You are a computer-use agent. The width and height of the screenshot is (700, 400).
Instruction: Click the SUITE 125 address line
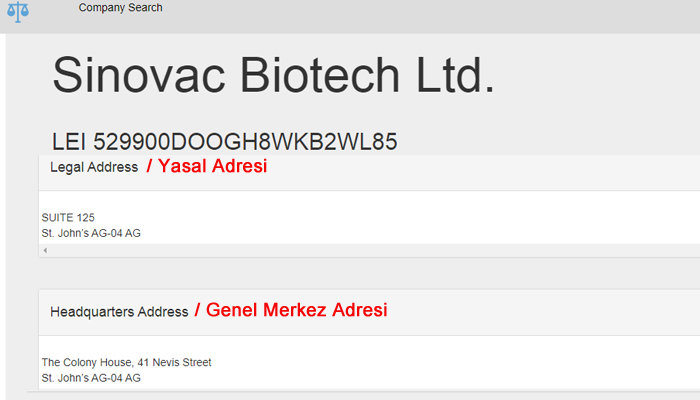[x=68, y=217]
